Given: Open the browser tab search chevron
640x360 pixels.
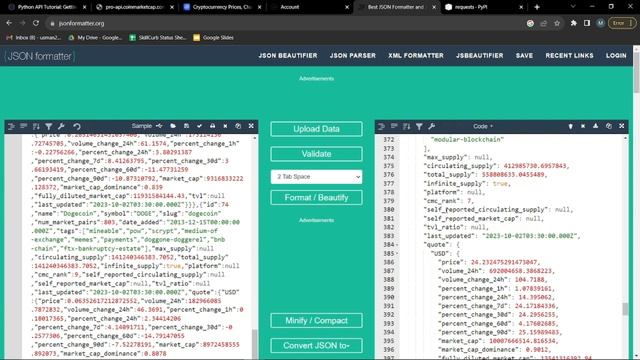Looking at the screenshot, I should [x=573, y=7].
